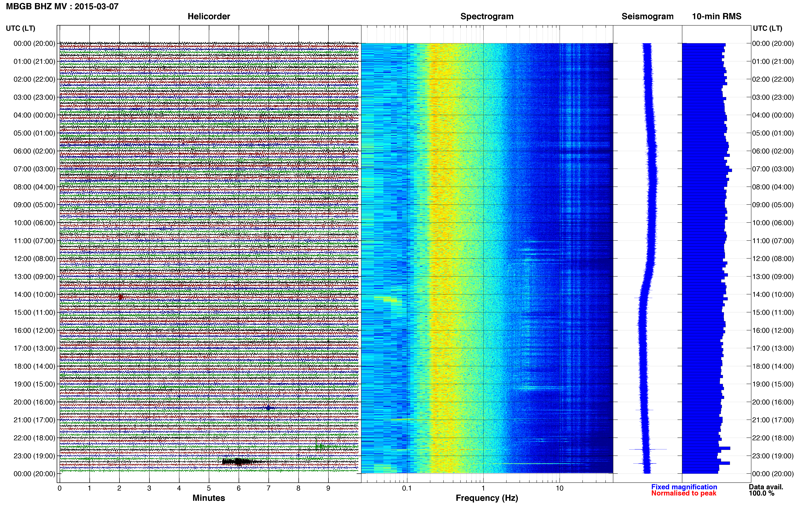Screen dimensions: 812x508
Task: Click the title 'MBGB BHZ MV : 2015-03-07'
Action: coord(62,6)
